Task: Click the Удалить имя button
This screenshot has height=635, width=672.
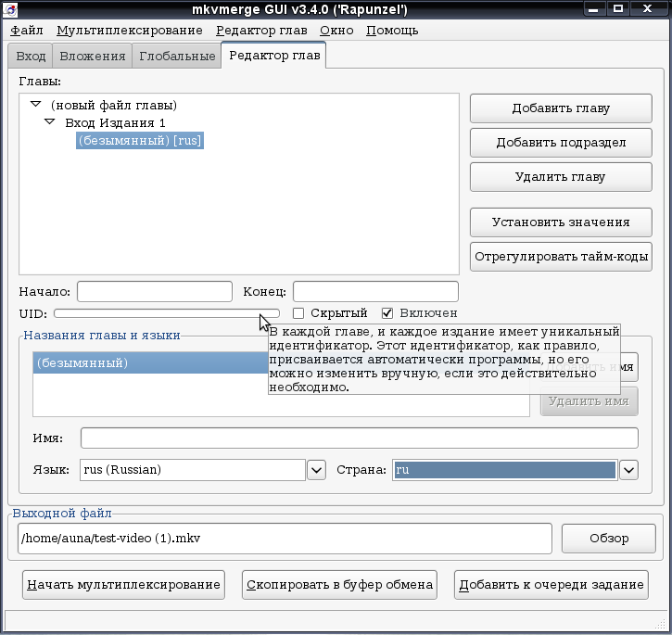Action: coord(589,401)
